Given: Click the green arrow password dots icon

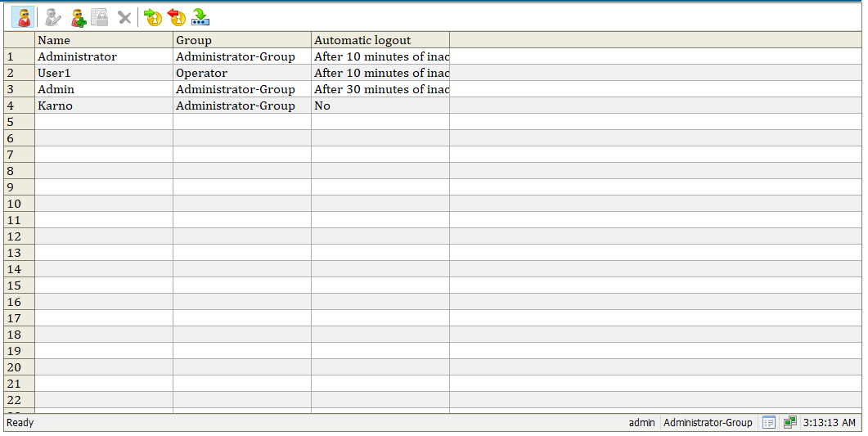Looking at the screenshot, I should 200,17.
